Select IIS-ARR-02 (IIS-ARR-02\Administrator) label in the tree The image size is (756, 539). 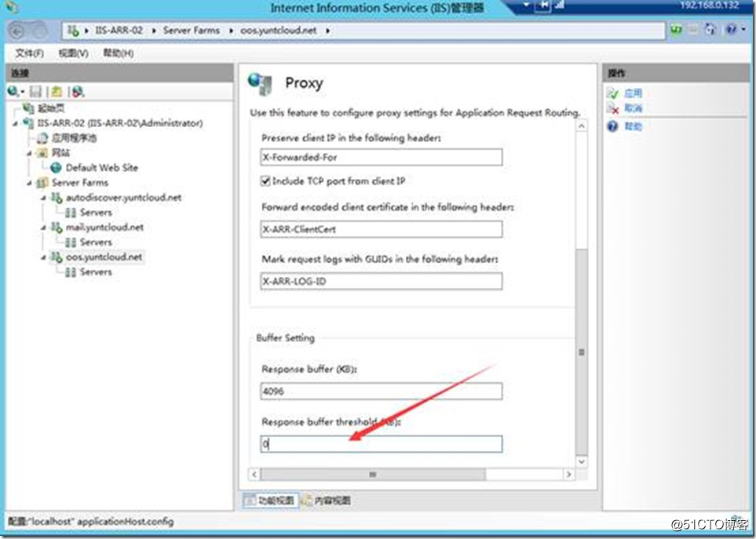tap(120, 123)
